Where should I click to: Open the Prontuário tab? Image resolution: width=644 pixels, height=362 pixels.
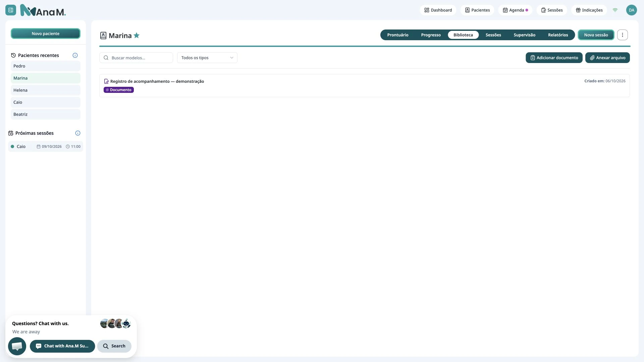(398, 35)
